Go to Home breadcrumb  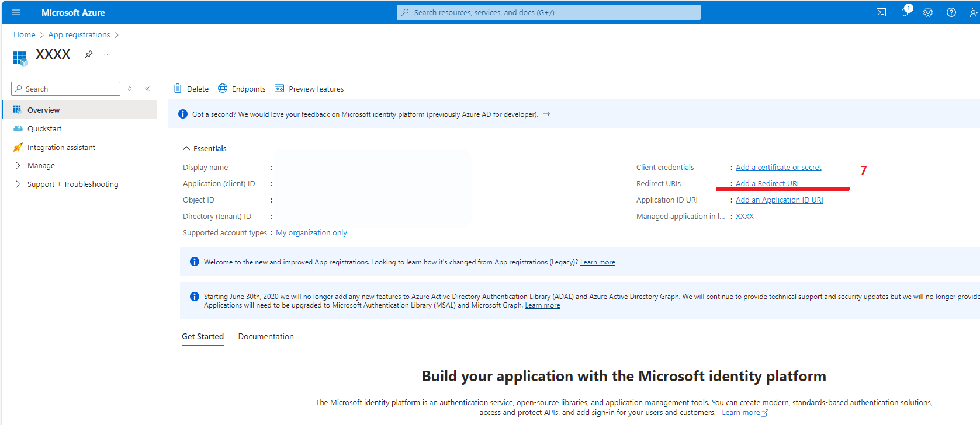pyautogui.click(x=25, y=34)
